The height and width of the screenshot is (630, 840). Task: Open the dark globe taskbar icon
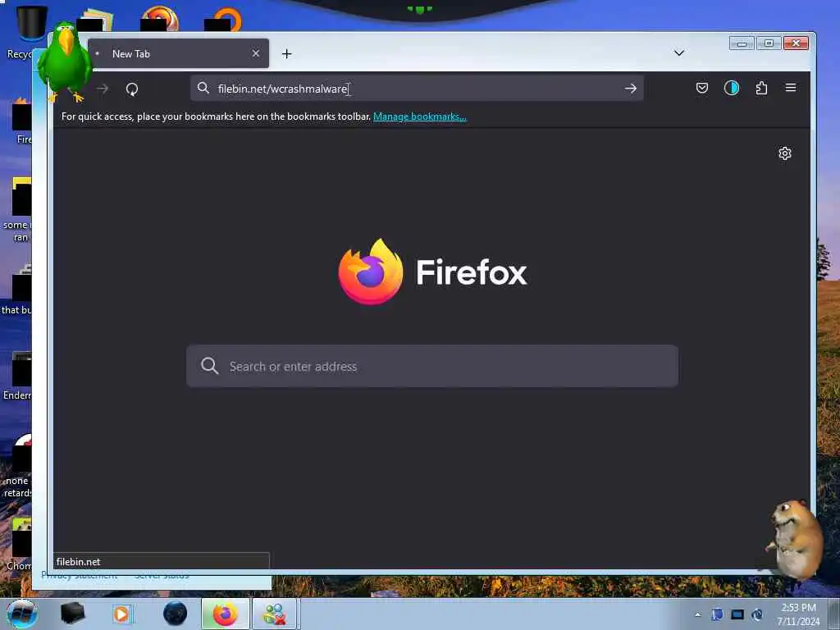pyautogui.click(x=175, y=614)
